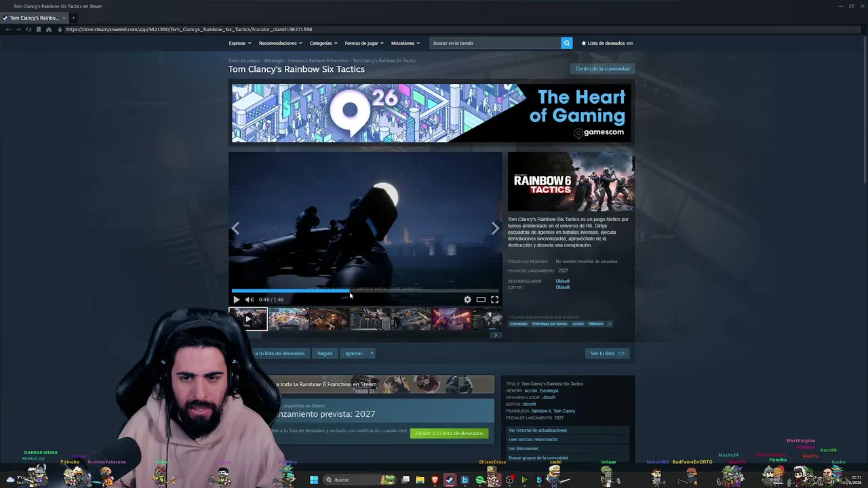Open Windows Start menu
Image resolution: width=868 pixels, height=488 pixels.
coord(314,480)
